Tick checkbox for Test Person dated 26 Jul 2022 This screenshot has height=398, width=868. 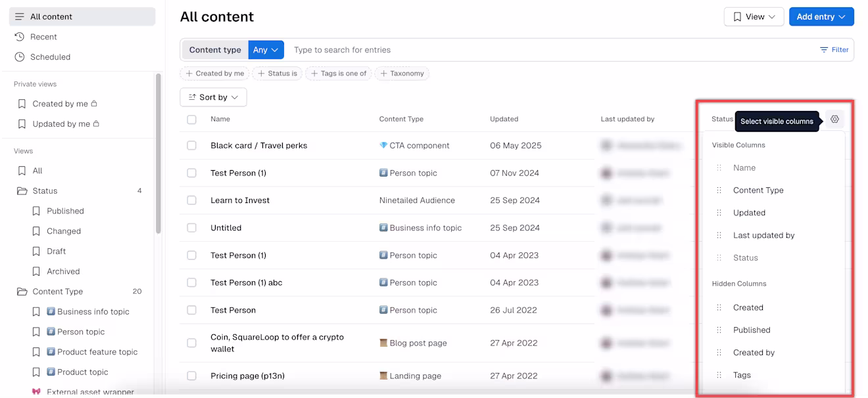(x=191, y=310)
